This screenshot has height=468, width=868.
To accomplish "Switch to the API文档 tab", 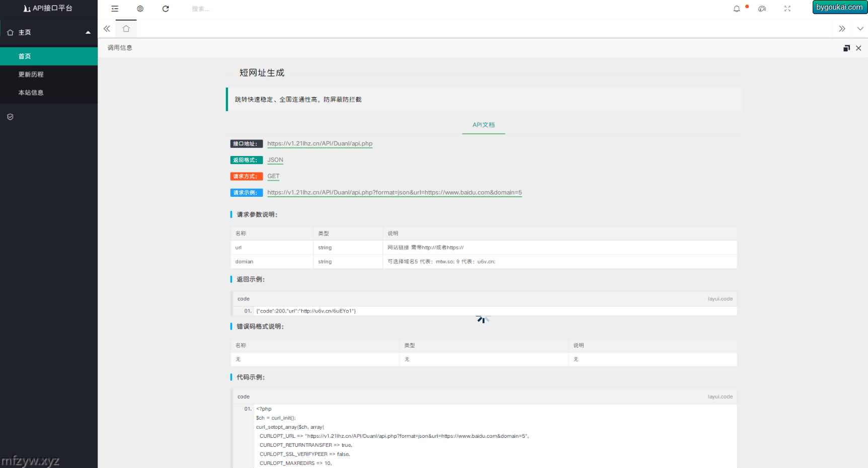I will (484, 125).
